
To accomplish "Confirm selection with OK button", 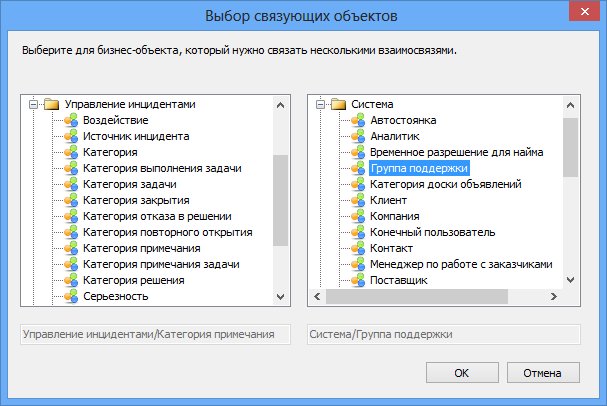I will click(462, 373).
